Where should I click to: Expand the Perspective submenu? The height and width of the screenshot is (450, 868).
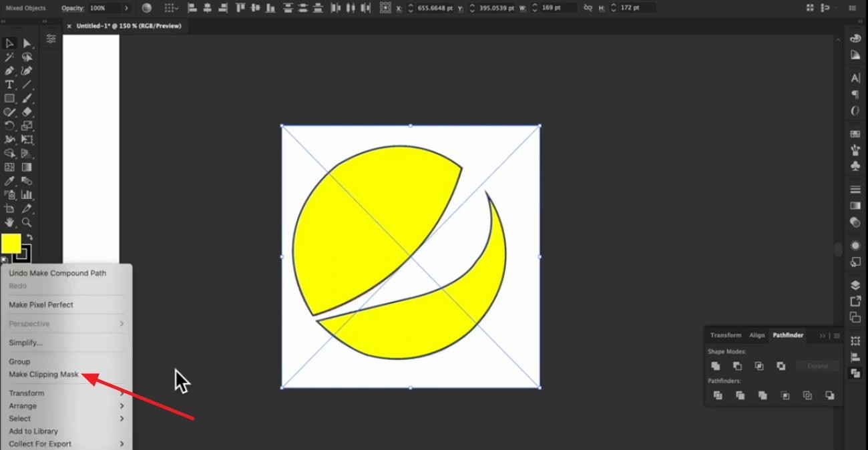(x=122, y=324)
